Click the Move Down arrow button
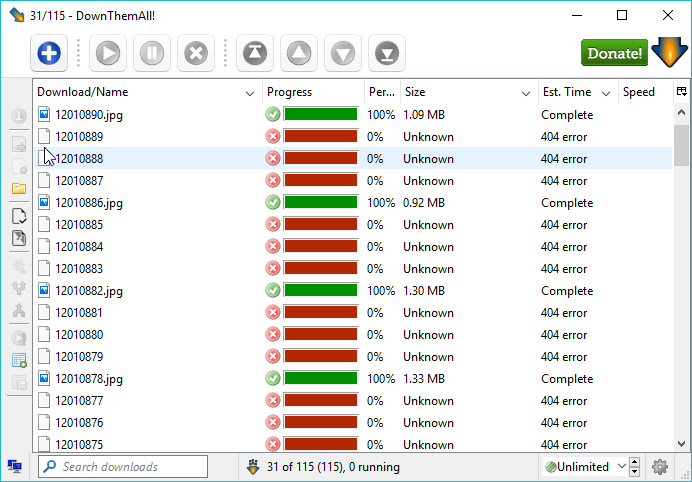Viewport: 692px width, 482px height. (343, 53)
